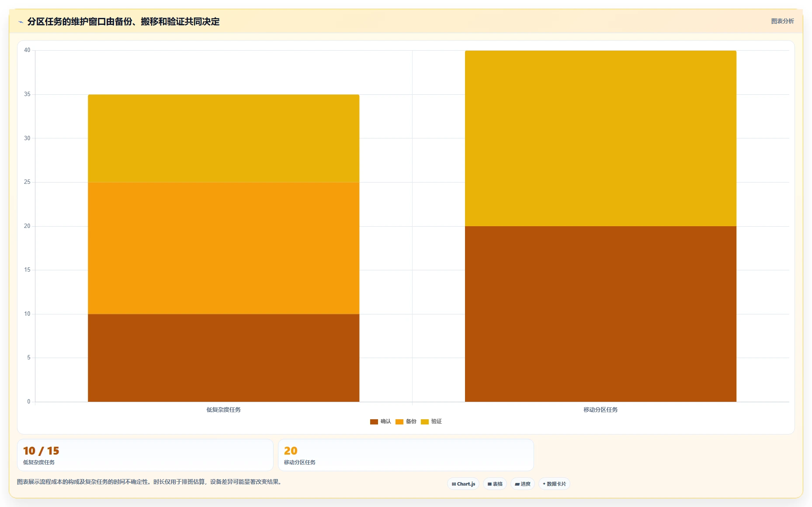
Task: Click the footnote text starting with 图表展示流程成本
Action: [150, 482]
